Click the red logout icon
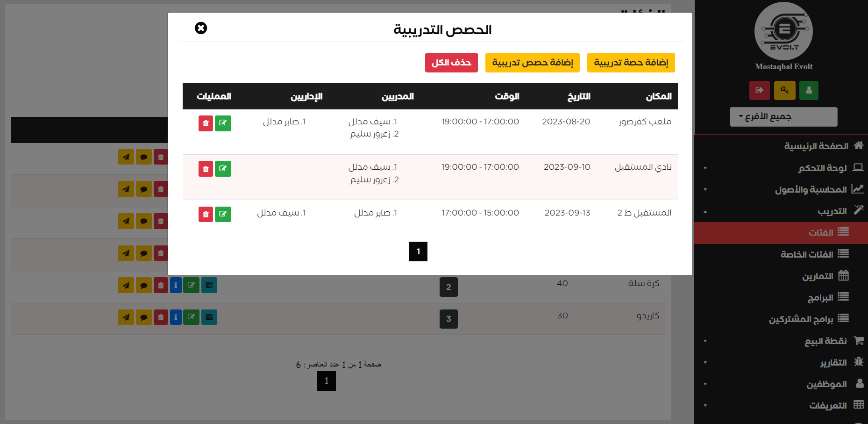Viewport: 868px width, 424px height. pyautogui.click(x=759, y=90)
